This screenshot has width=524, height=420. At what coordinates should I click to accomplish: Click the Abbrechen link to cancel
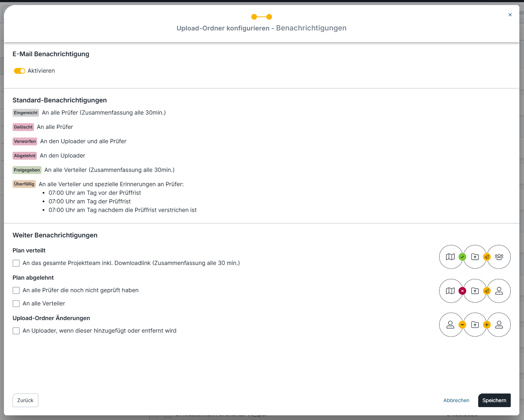456,400
